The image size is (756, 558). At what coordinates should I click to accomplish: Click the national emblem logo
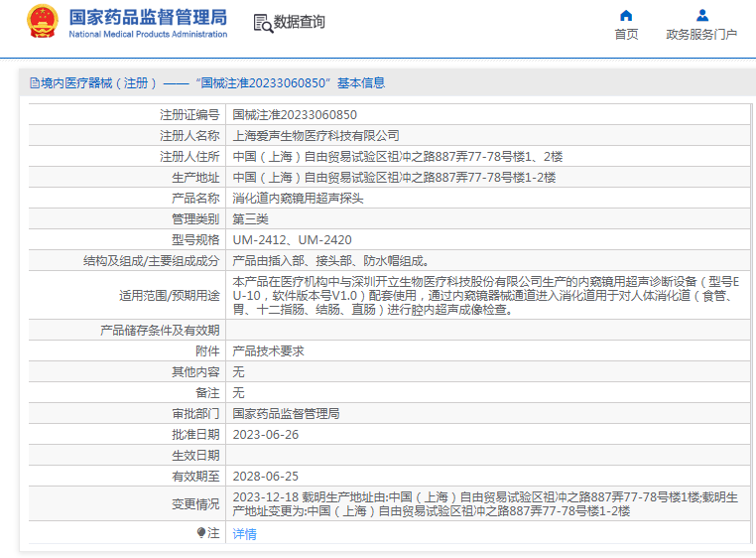pos(43,21)
